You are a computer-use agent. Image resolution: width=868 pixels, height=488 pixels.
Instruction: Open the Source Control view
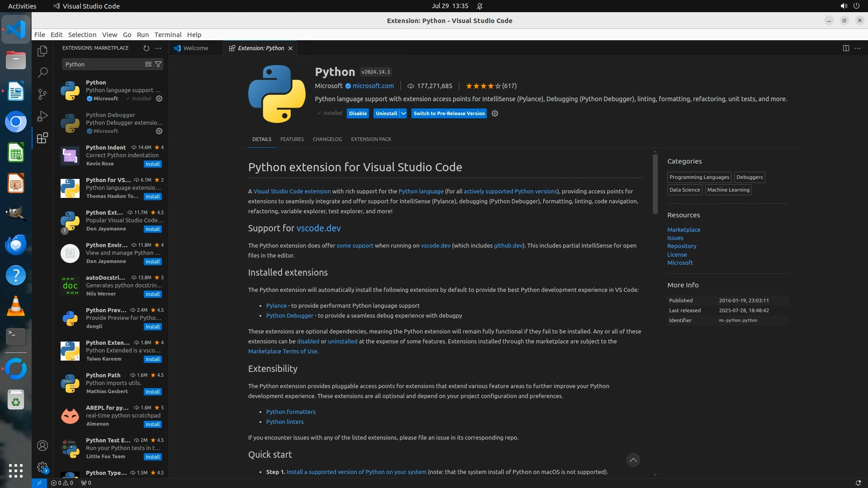point(42,94)
